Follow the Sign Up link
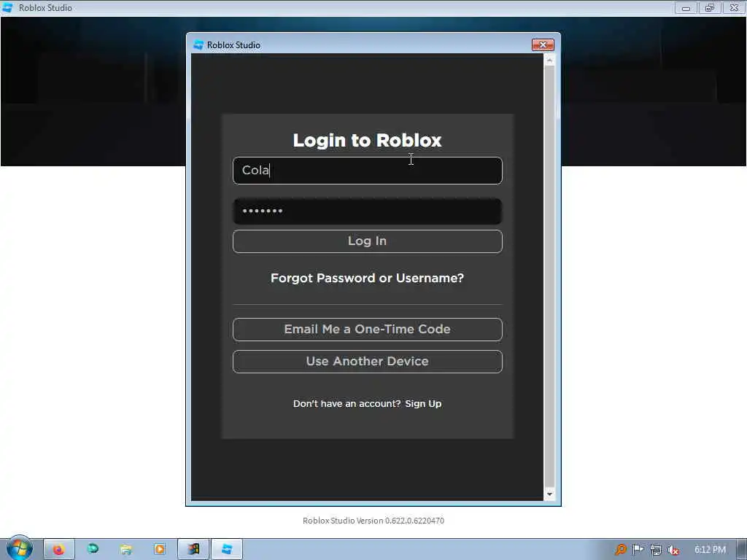 [423, 404]
